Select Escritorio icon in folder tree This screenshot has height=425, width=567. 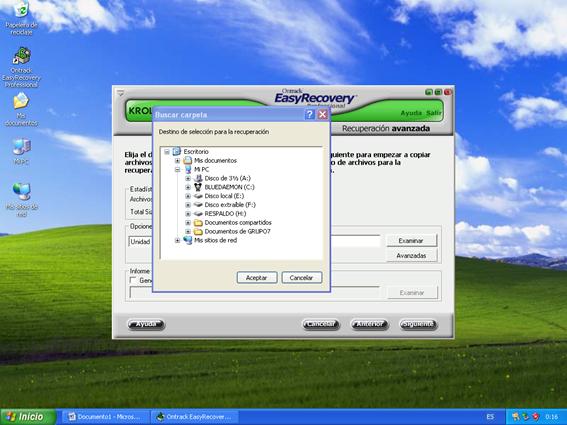pyautogui.click(x=177, y=151)
